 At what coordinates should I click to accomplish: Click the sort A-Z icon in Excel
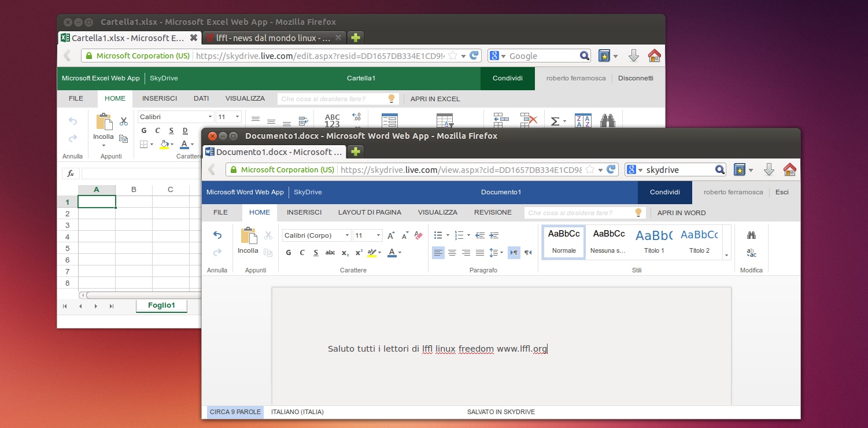583,121
